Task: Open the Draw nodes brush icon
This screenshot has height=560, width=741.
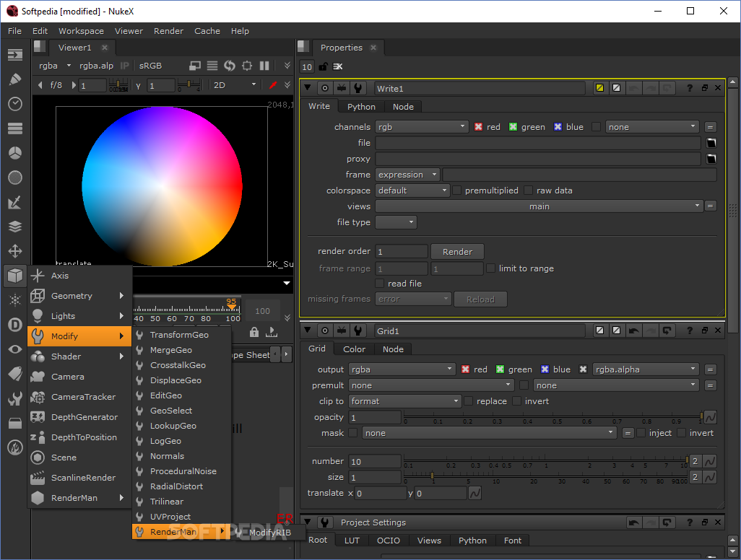Action: [15, 79]
